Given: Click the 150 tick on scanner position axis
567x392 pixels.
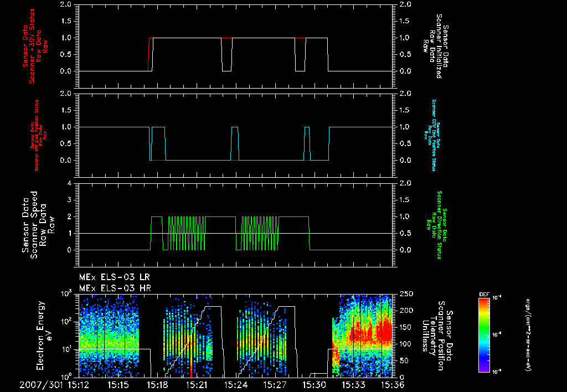Looking at the screenshot, I should [406, 327].
